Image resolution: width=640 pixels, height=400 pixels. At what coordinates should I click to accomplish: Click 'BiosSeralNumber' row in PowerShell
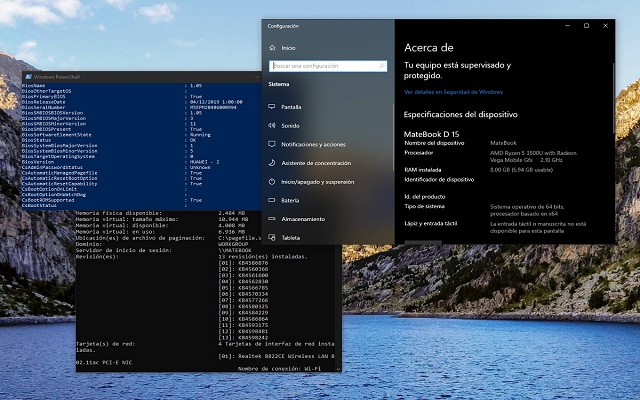tap(129, 107)
